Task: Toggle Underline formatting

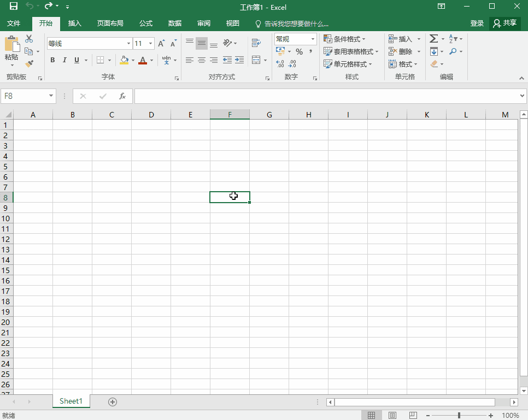Action: (77, 60)
